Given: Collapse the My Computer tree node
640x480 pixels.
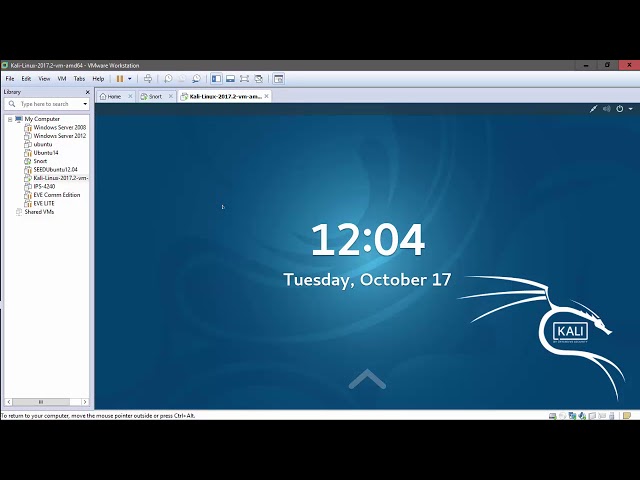Looking at the screenshot, I should (10, 119).
